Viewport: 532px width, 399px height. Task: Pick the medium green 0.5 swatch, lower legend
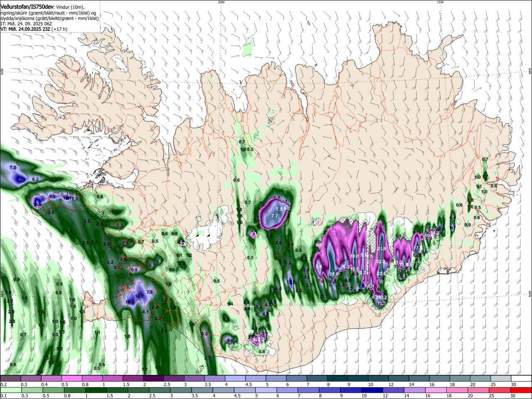[x=53, y=390]
